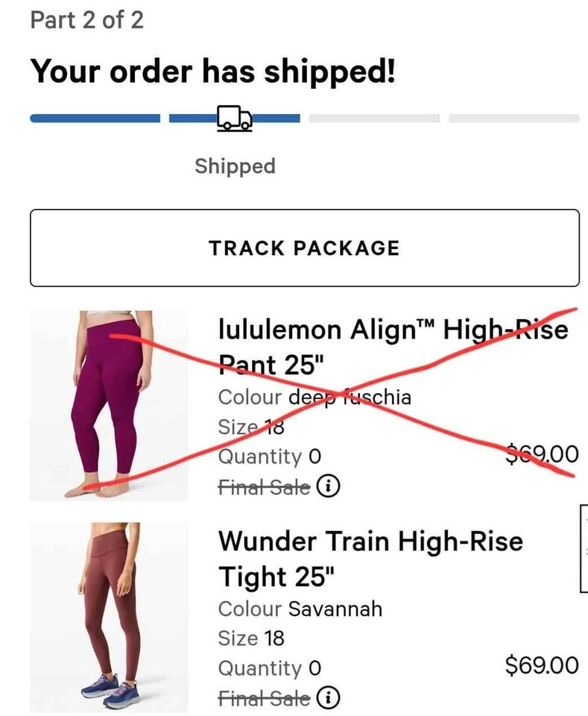Open the Savannah Wunder Train Tight product image

pos(109,618)
